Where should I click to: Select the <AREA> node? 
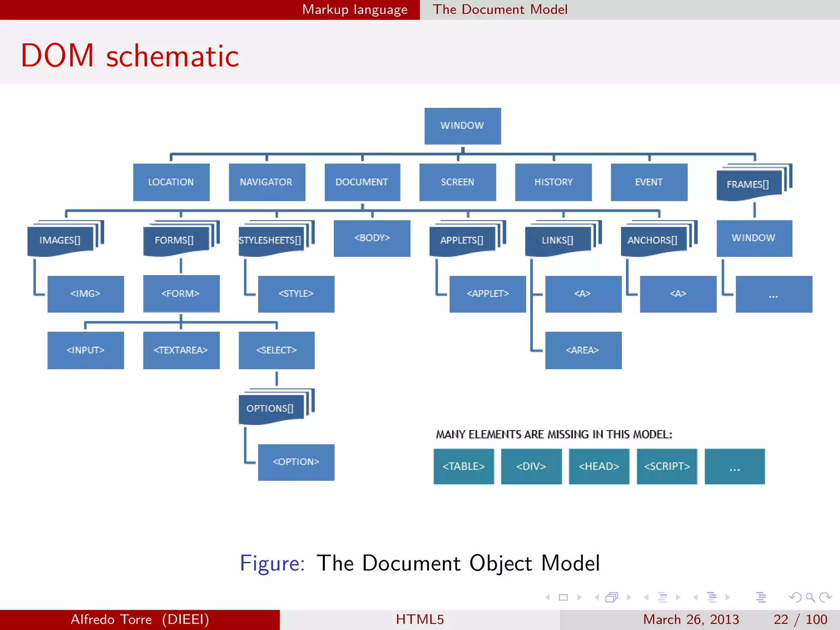pos(583,350)
